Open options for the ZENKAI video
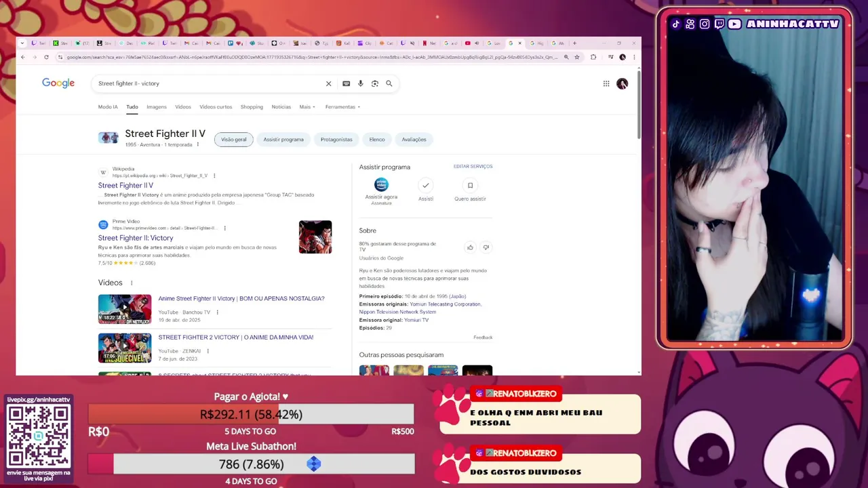The width and height of the screenshot is (868, 488). [x=208, y=351]
